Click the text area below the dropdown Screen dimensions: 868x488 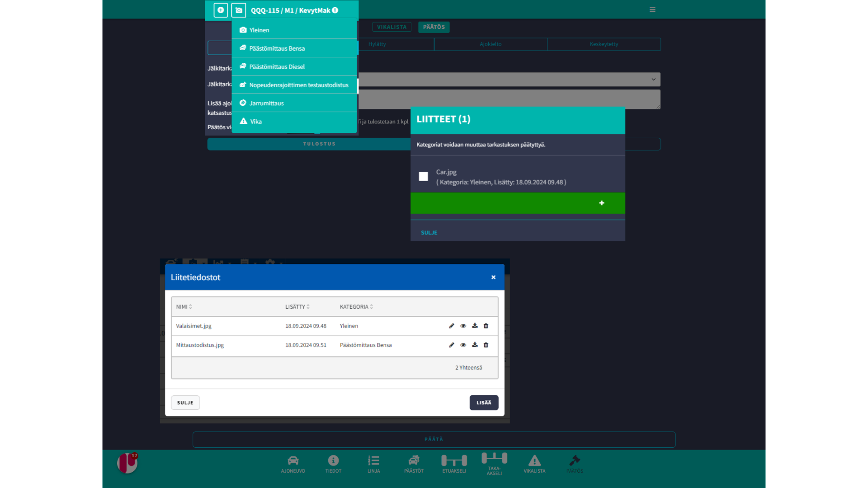[x=509, y=99]
